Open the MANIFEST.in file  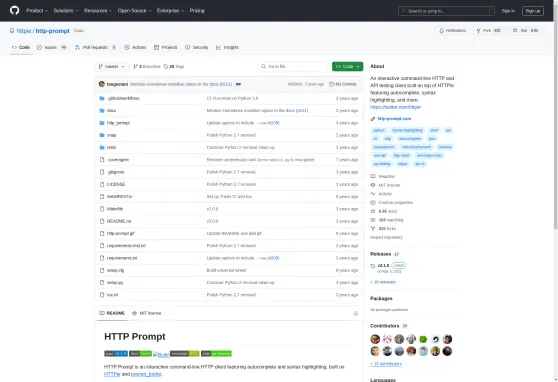pyautogui.click(x=120, y=197)
